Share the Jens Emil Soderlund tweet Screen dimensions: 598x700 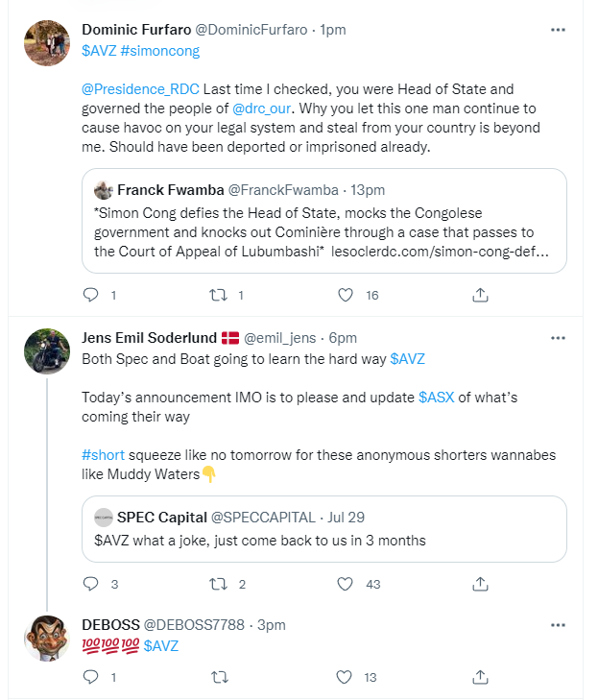pos(480,584)
